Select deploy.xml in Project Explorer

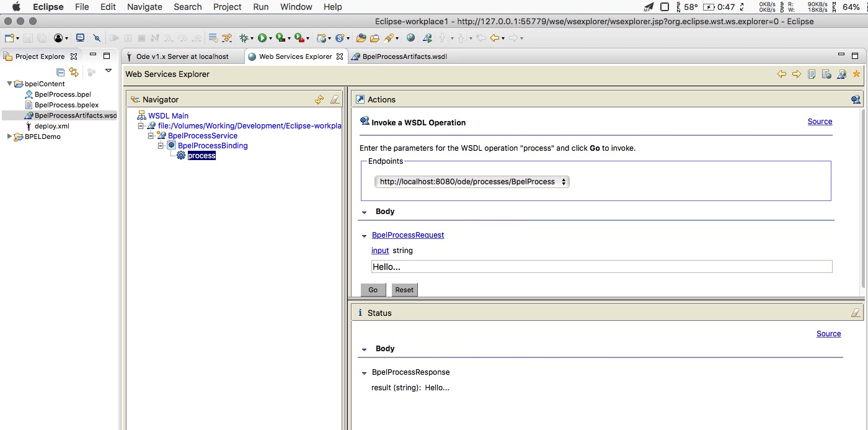(51, 126)
